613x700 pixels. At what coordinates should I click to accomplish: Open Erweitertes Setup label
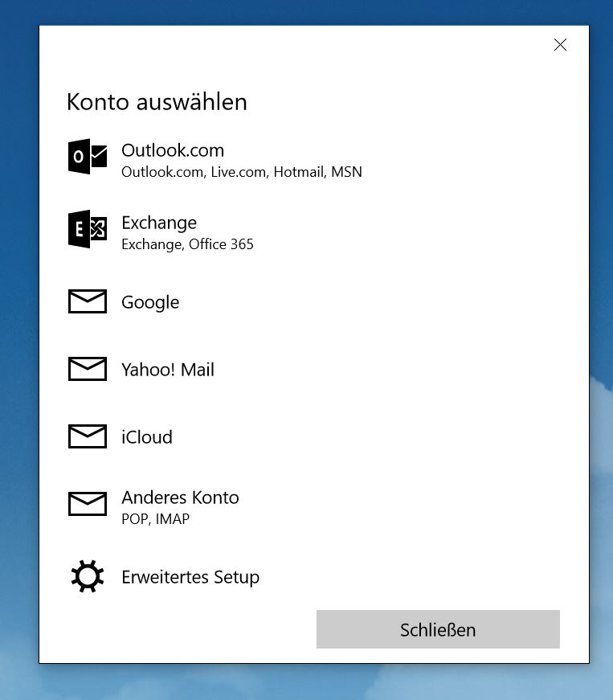point(190,577)
